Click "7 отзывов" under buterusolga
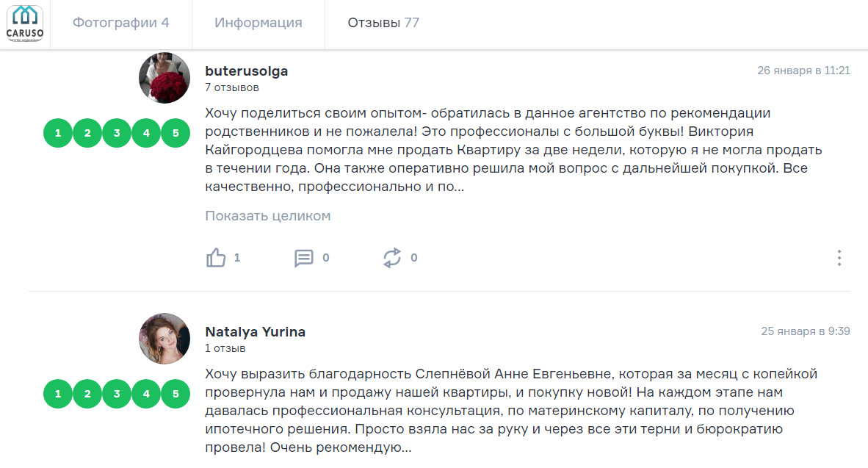This screenshot has height=468, width=868. pyautogui.click(x=231, y=87)
